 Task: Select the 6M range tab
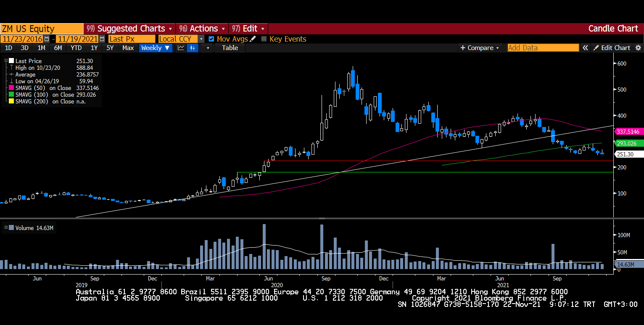coord(58,48)
